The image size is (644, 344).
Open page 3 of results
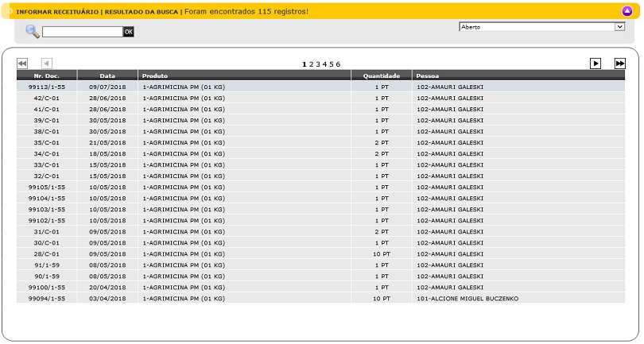tap(318, 64)
